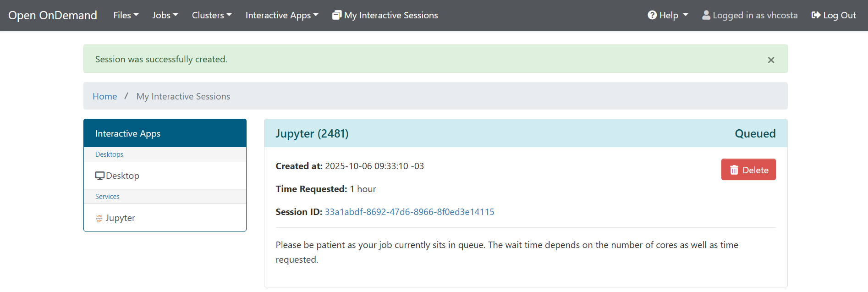Follow the Home breadcrumb link
The width and height of the screenshot is (868, 292).
pyautogui.click(x=104, y=96)
